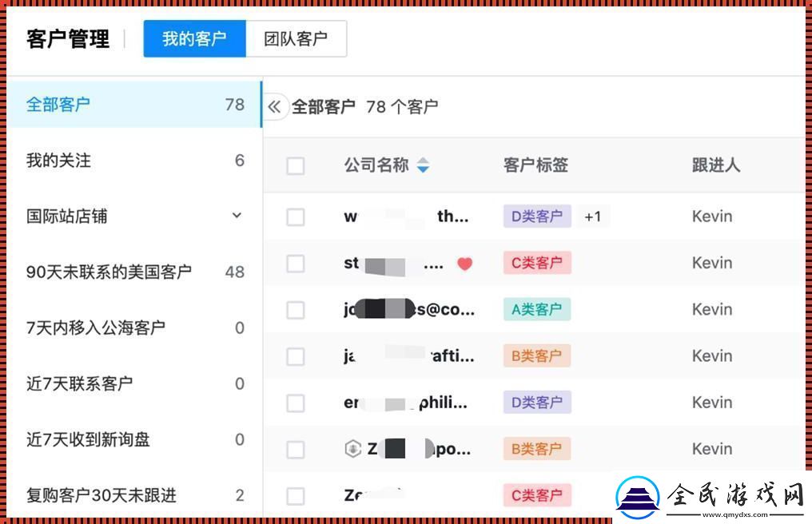Viewport: 812px width, 524px height.
Task: Click green A类客户 tag
Action: (x=537, y=309)
